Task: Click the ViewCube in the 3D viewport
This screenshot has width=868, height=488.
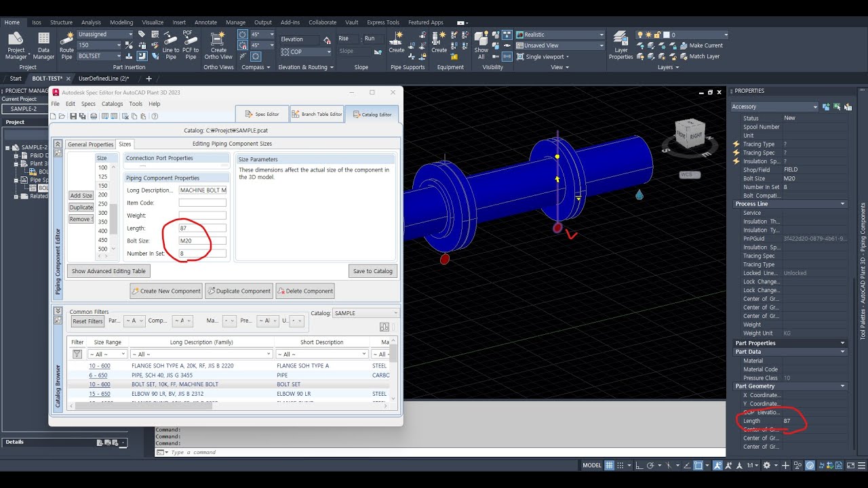Action: coord(690,134)
